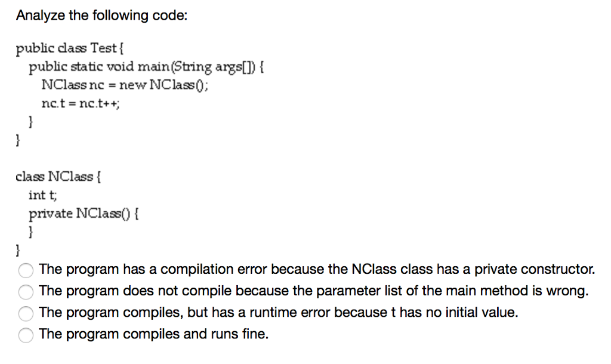Viewport: 611px width, 364px height.
Task: Click the first answer's radio circle
Action: (x=25, y=270)
